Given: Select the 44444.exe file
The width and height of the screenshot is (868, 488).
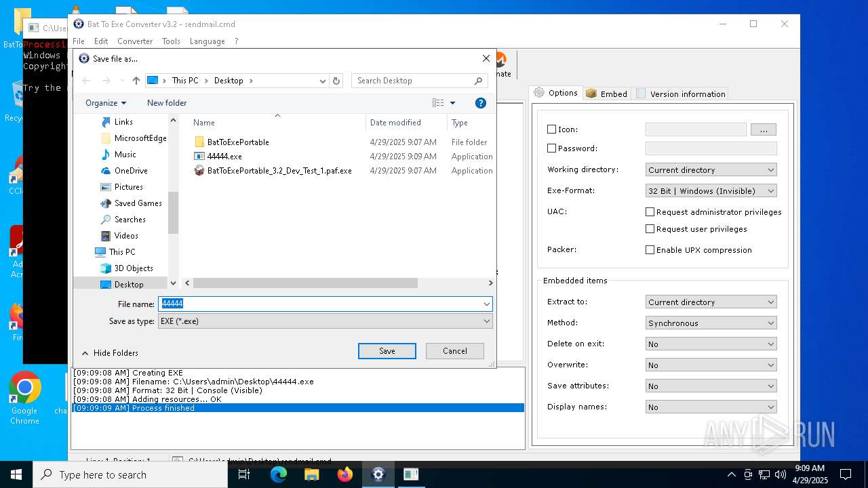Looking at the screenshot, I should pos(224,157).
